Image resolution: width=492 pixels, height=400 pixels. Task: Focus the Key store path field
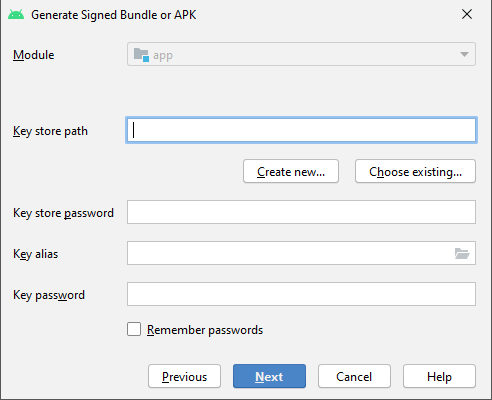point(301,130)
